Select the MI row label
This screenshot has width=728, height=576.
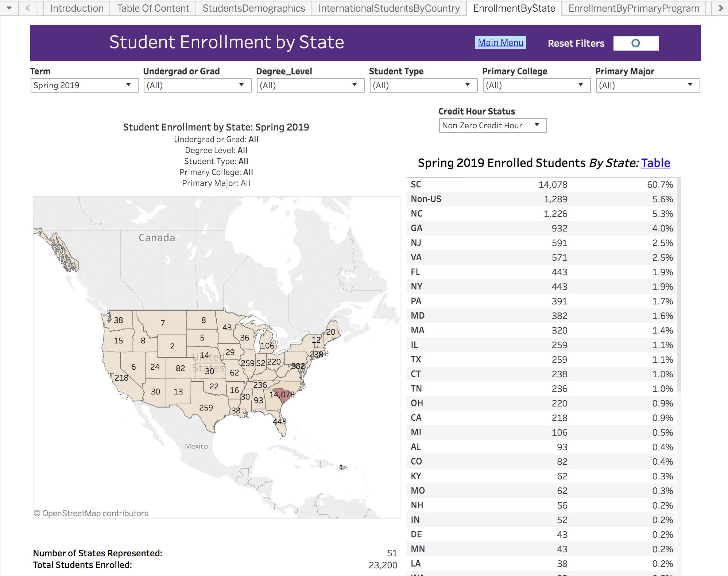416,432
